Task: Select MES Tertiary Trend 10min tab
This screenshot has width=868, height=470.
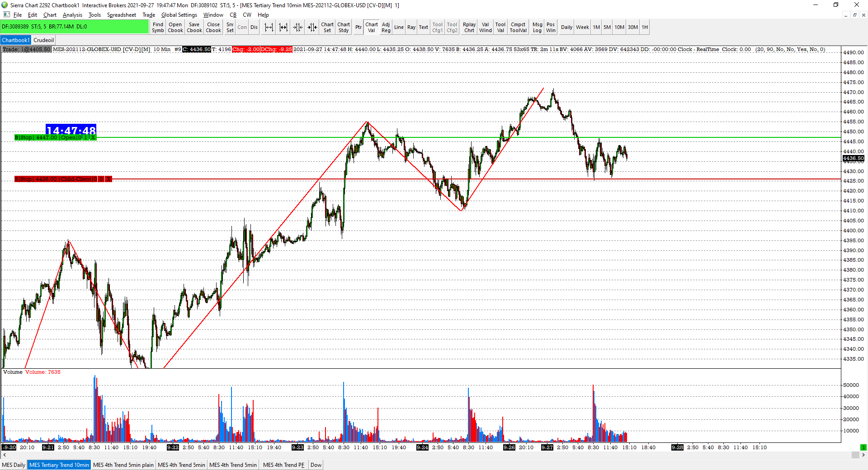Action: (59, 465)
